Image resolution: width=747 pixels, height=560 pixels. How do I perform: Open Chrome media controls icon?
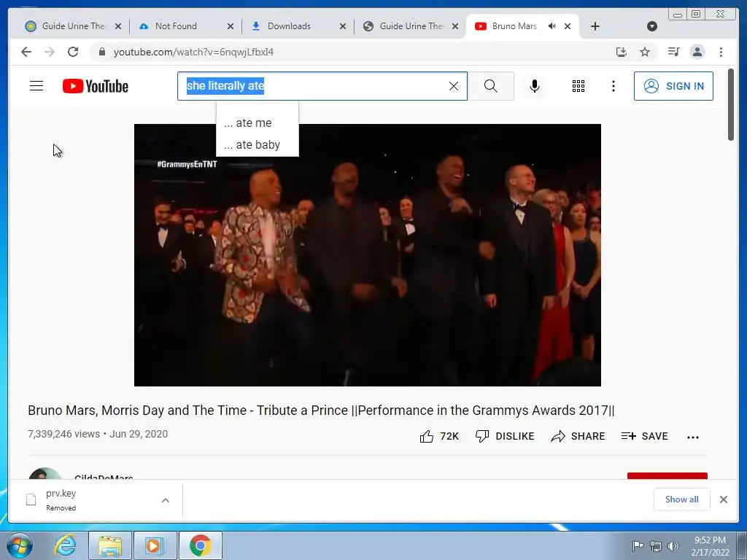pos(673,52)
